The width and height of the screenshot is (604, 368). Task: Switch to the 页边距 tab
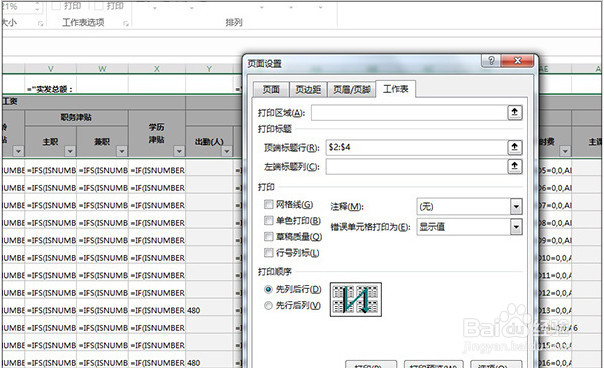click(308, 89)
